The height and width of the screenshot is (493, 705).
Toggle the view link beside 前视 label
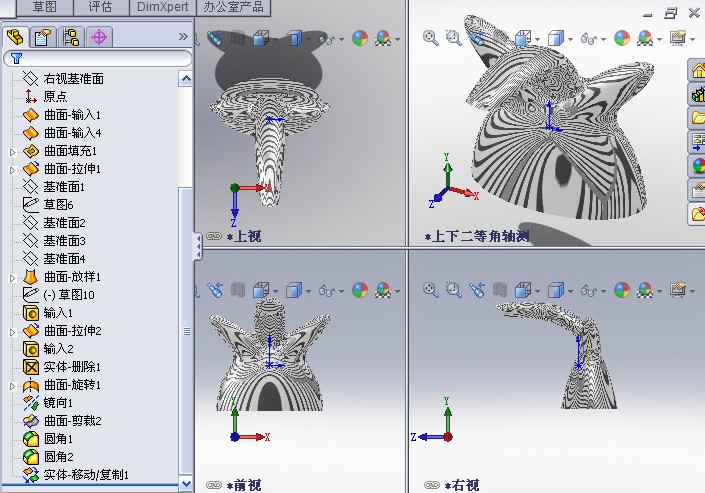214,485
